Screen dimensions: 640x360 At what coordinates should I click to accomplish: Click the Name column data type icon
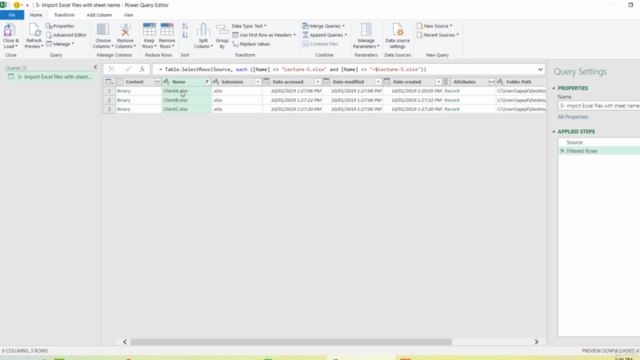(166, 82)
